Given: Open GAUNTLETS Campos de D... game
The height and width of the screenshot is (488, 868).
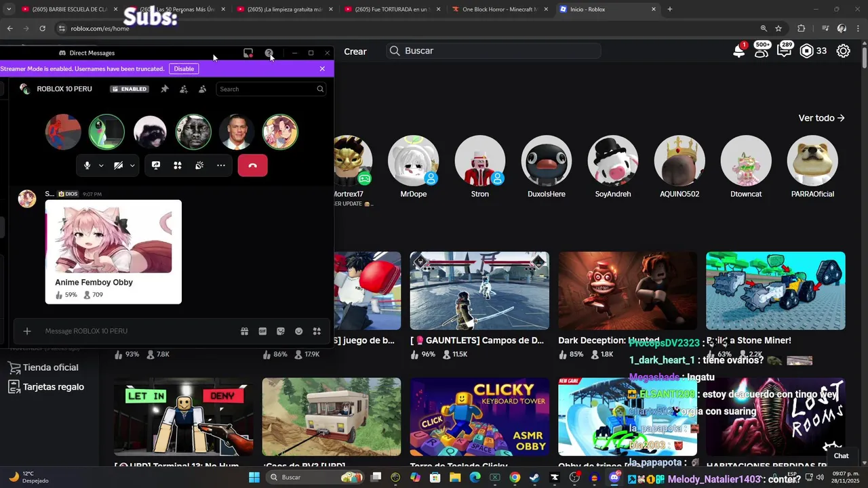Looking at the screenshot, I should (479, 291).
